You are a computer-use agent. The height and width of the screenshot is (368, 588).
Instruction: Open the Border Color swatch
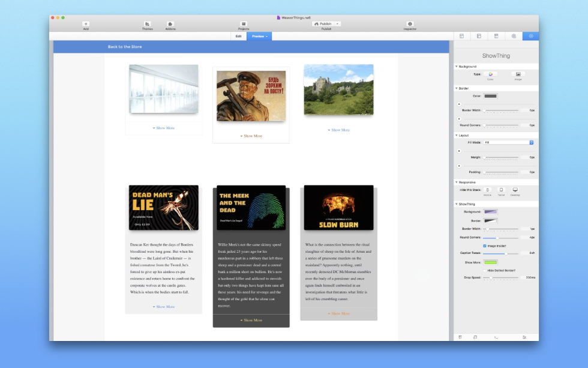click(x=490, y=96)
